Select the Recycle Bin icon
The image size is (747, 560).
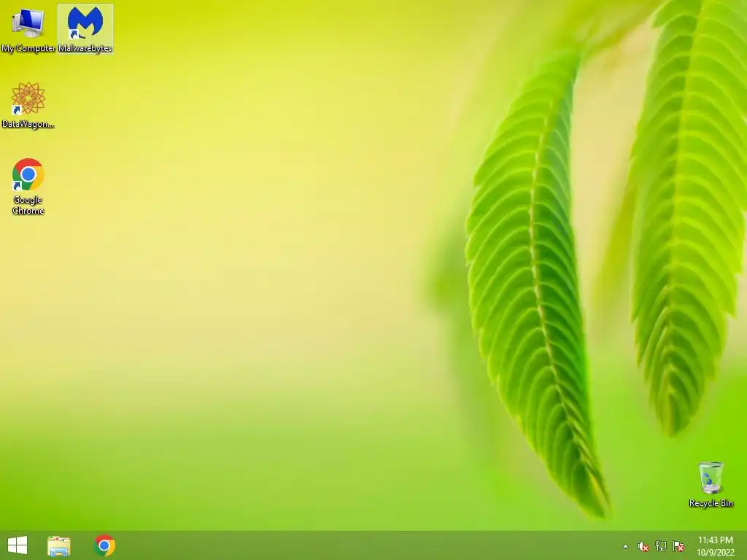[x=711, y=484]
